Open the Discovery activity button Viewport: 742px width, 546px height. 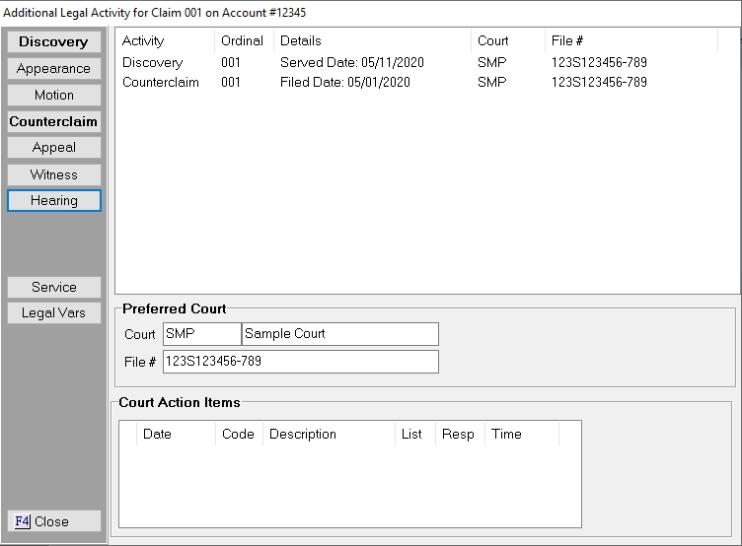pos(54,42)
